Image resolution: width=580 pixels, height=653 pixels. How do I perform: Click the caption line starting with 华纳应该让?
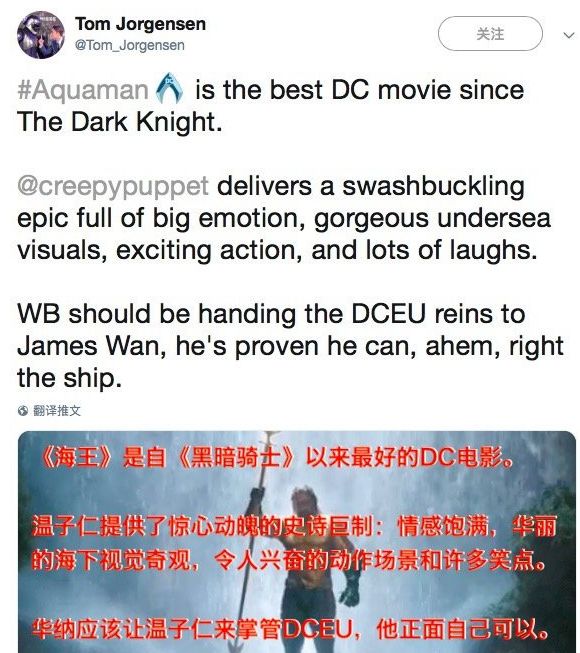[290, 629]
